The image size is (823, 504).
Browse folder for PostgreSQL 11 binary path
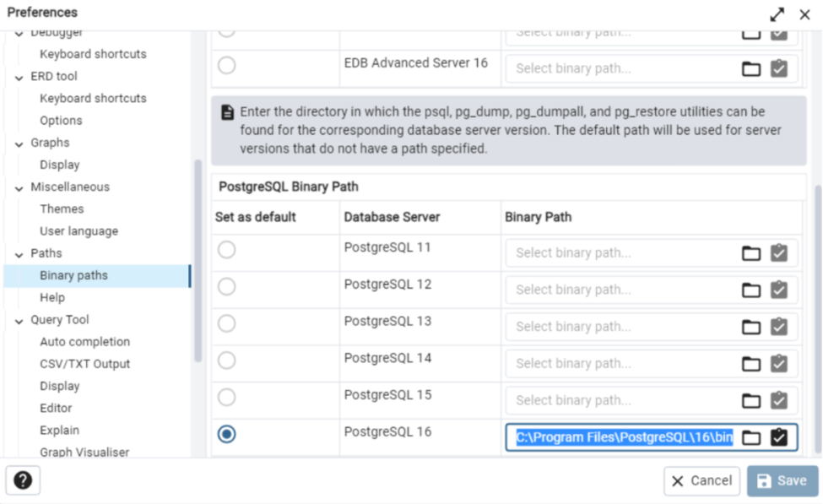(751, 253)
